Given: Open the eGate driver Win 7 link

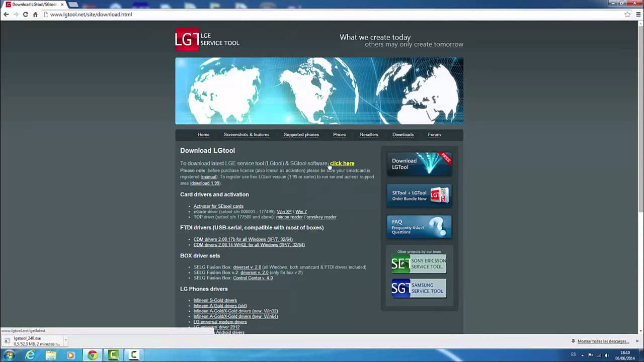Looking at the screenshot, I should (x=301, y=212).
